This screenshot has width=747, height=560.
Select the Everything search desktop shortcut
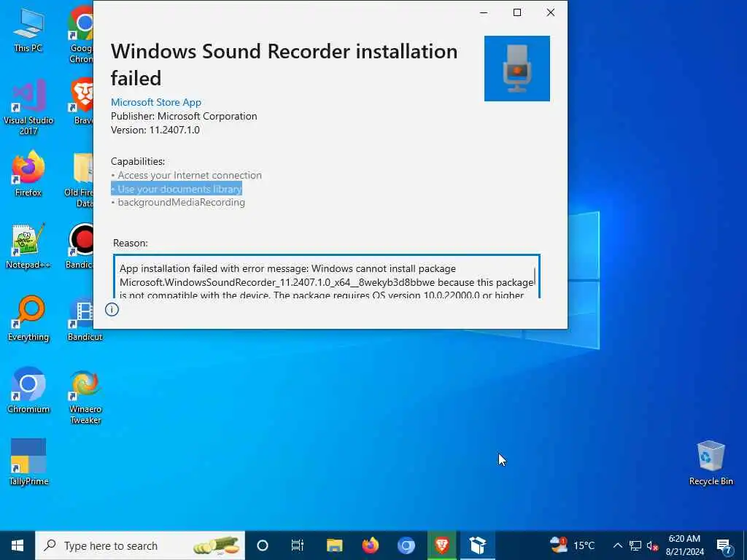28,319
